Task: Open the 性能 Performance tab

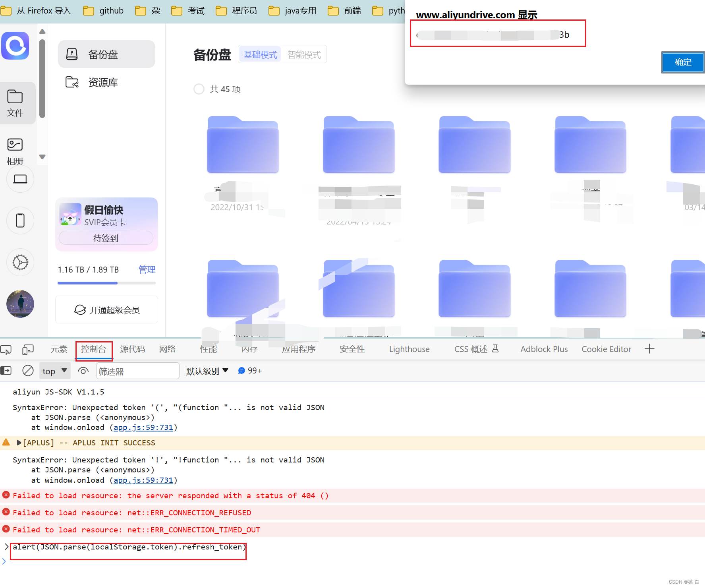Action: pos(209,349)
